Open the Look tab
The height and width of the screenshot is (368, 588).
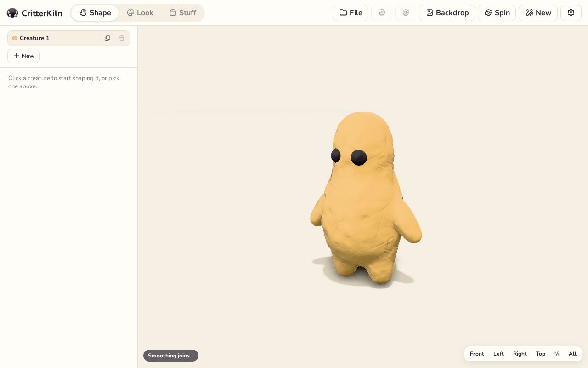tap(140, 13)
